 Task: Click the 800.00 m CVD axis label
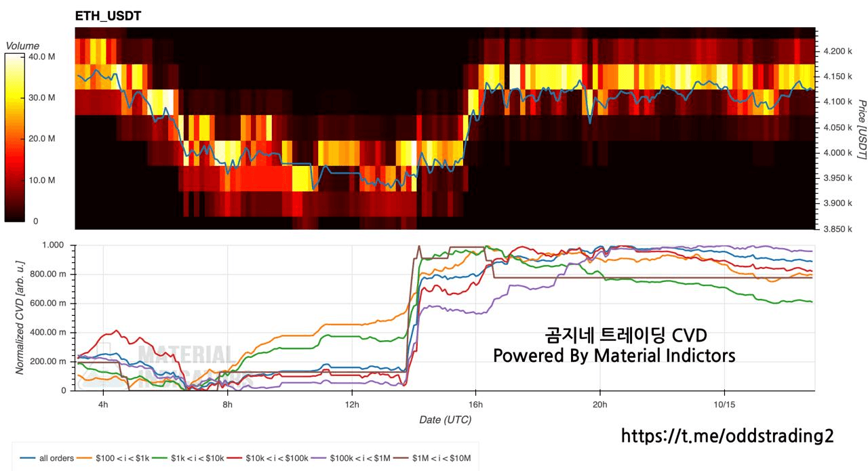[x=53, y=274]
